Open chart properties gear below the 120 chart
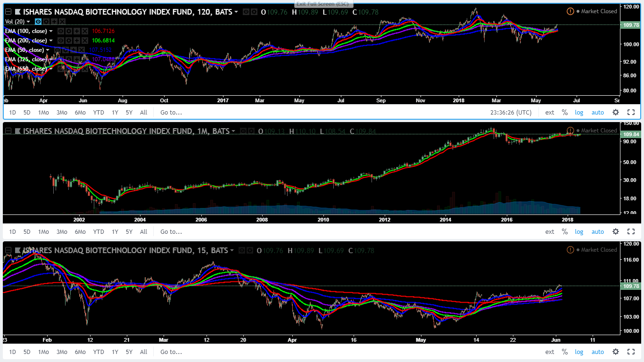Screen dimensions: 644x362 click(x=616, y=112)
